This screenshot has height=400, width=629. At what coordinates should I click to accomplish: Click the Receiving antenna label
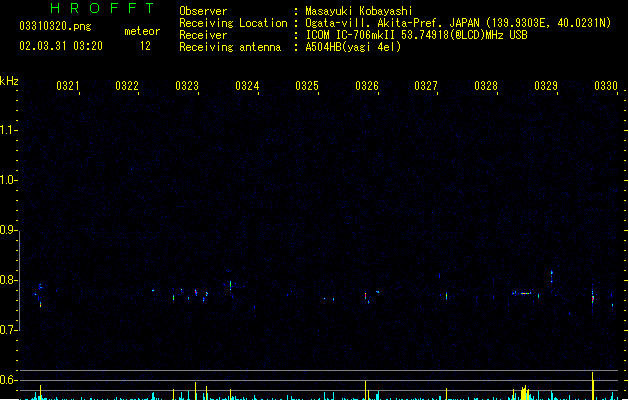pyautogui.click(x=230, y=47)
